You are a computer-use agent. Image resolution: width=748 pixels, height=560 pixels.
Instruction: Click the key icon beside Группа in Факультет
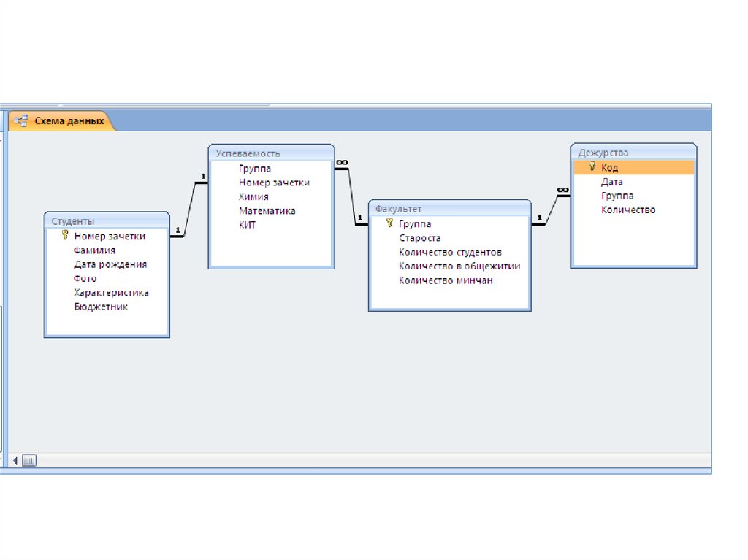tap(390, 223)
